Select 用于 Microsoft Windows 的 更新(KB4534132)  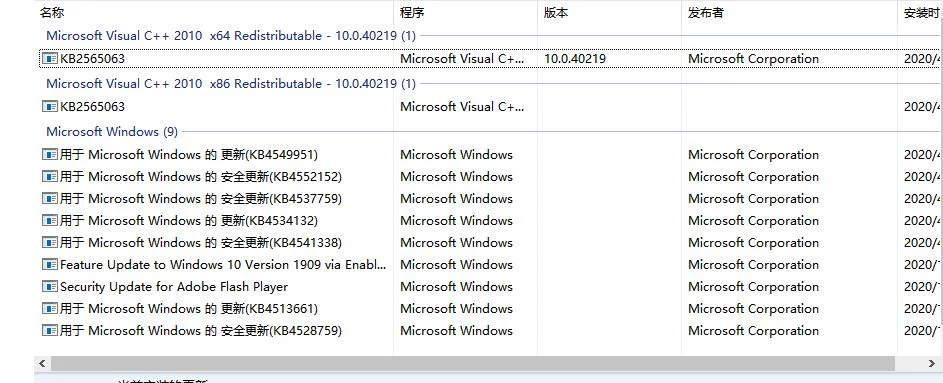pyautogui.click(x=189, y=221)
